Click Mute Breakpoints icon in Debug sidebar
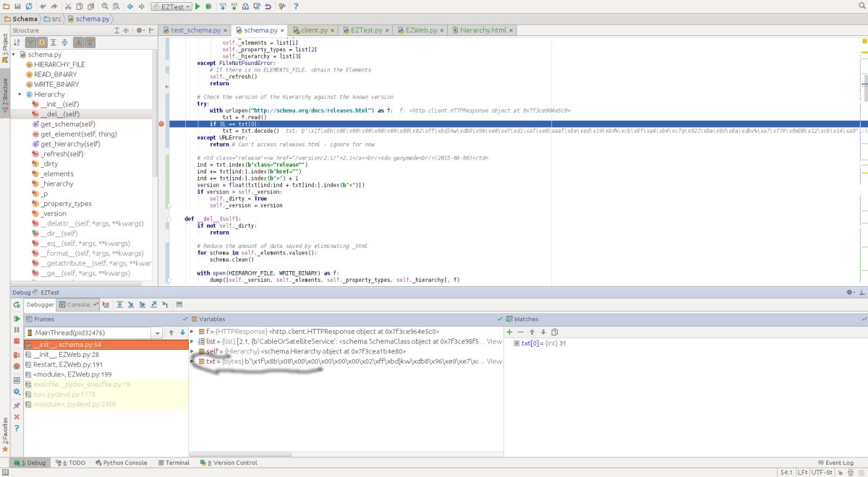This screenshot has height=477, width=868. 17,366
